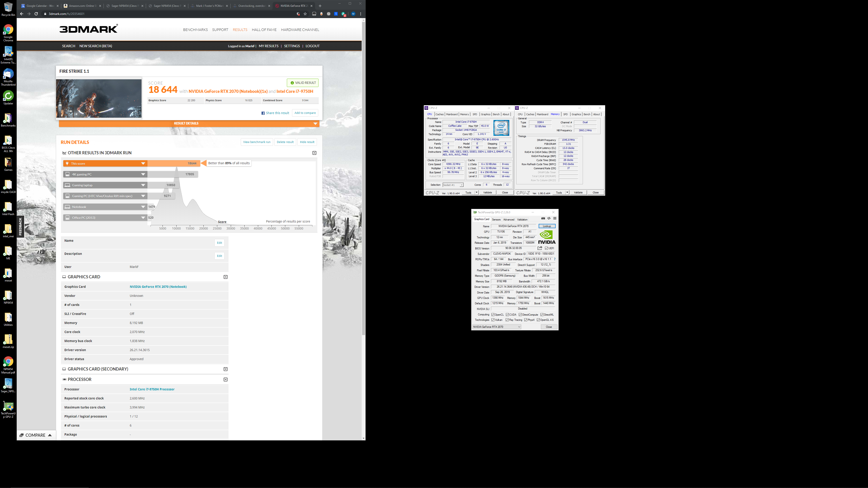Screen dimensions: 868x488
Task: Toggle the CUDA checkbox in GPU-Z
Action: (x=507, y=314)
